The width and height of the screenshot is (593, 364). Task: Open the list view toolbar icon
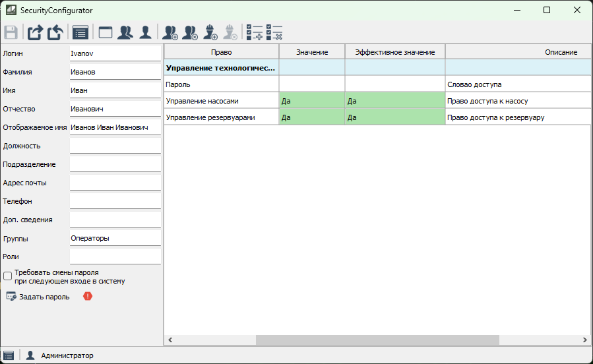pos(80,32)
